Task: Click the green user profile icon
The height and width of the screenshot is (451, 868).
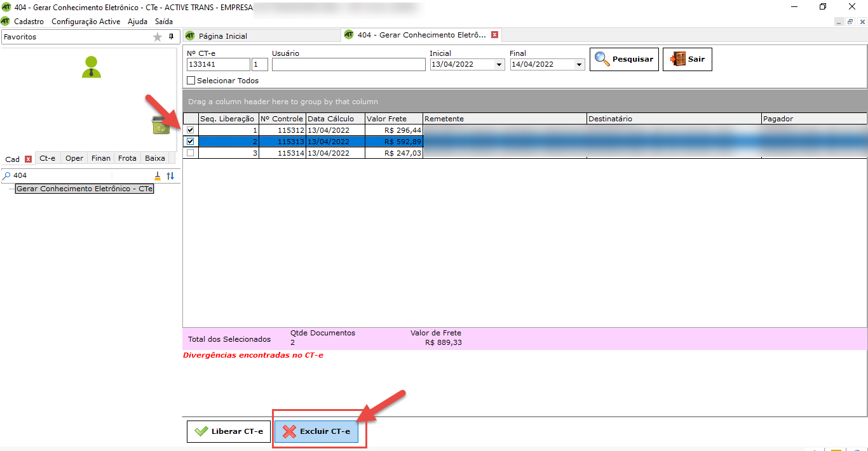Action: [x=92, y=67]
